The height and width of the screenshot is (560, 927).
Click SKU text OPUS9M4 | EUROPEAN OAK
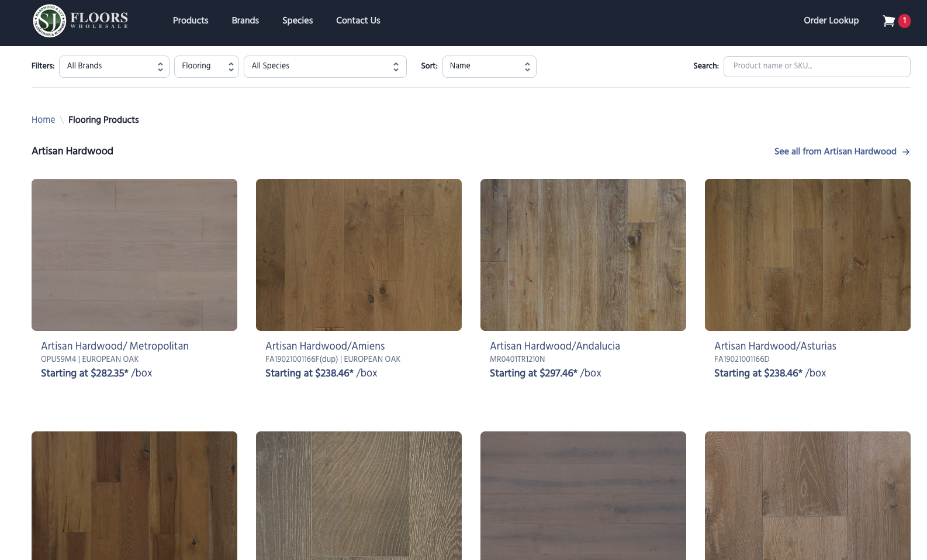pos(90,359)
